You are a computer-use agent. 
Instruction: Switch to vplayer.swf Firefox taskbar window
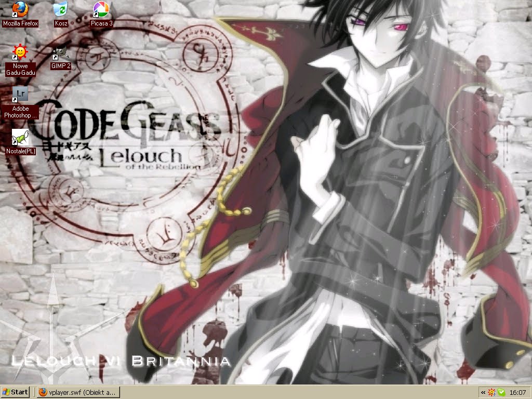point(78,393)
